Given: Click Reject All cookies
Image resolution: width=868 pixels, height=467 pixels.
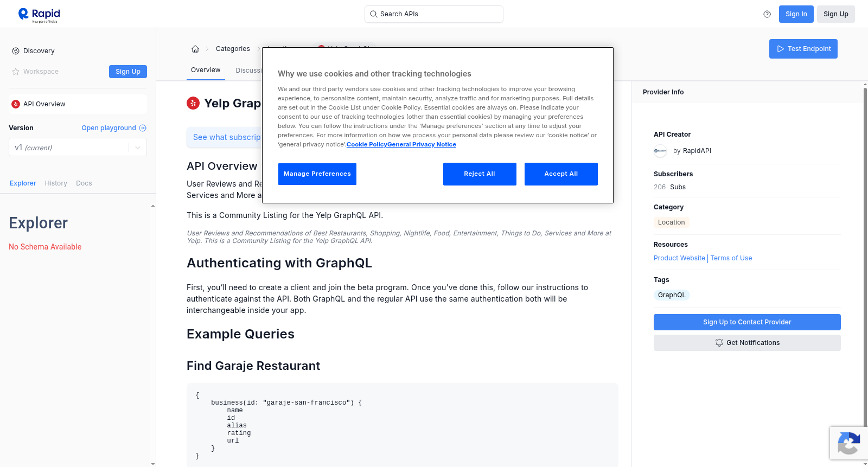Looking at the screenshot, I should pos(480,174).
